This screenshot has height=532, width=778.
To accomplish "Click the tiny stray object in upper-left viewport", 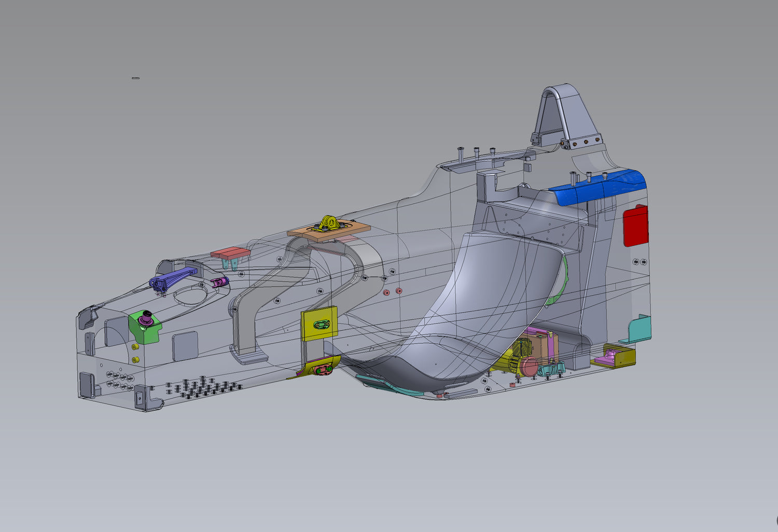I will (x=135, y=78).
